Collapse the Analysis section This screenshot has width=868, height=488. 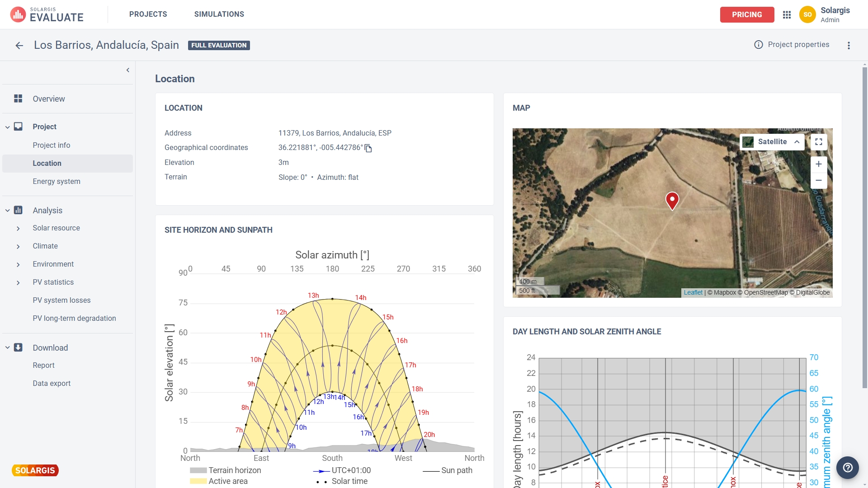[8, 211]
